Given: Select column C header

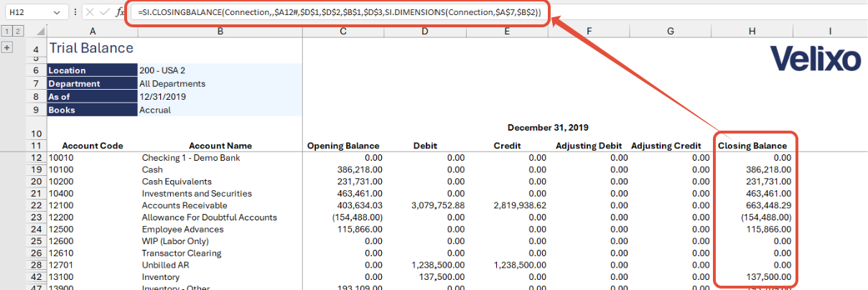Looking at the screenshot, I should tap(343, 32).
